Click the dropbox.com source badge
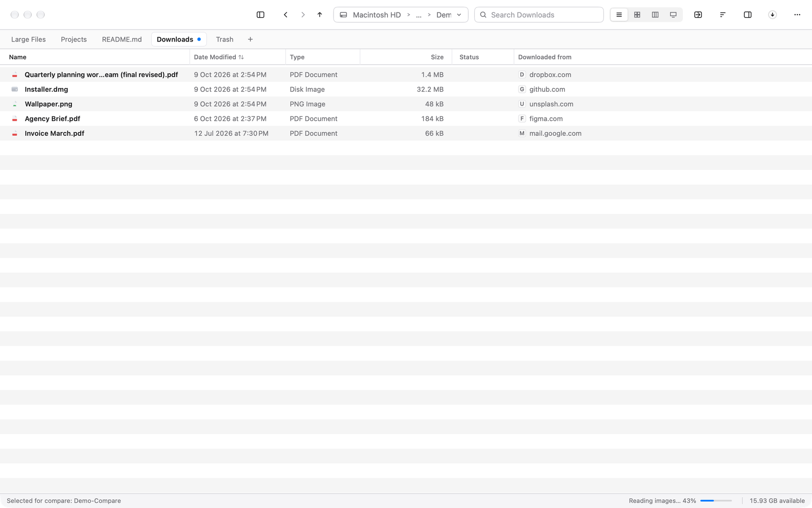The width and height of the screenshot is (812, 508). click(522, 75)
